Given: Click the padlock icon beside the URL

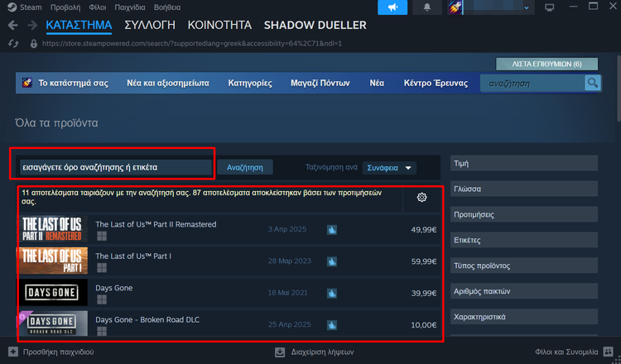Looking at the screenshot, I should pyautogui.click(x=34, y=44).
